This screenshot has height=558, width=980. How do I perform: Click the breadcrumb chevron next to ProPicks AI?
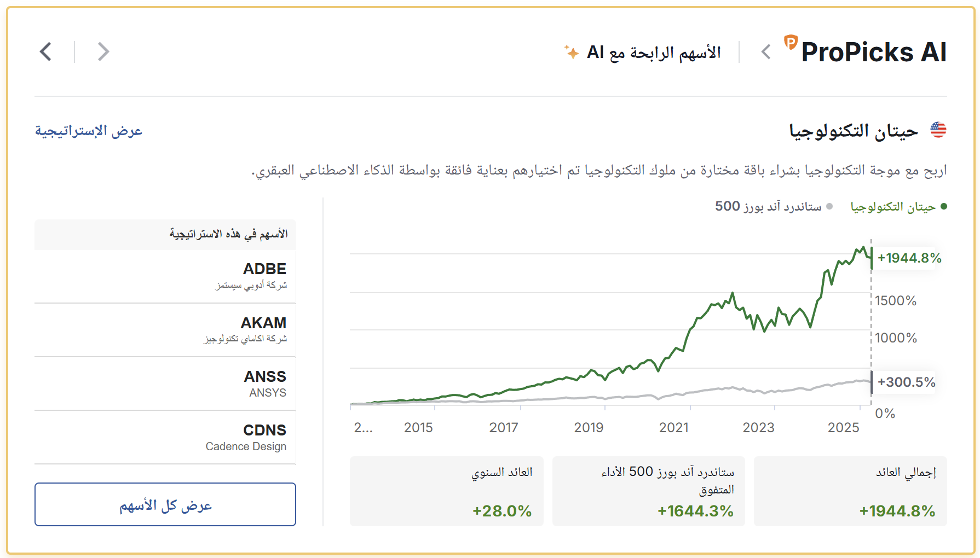click(x=766, y=52)
